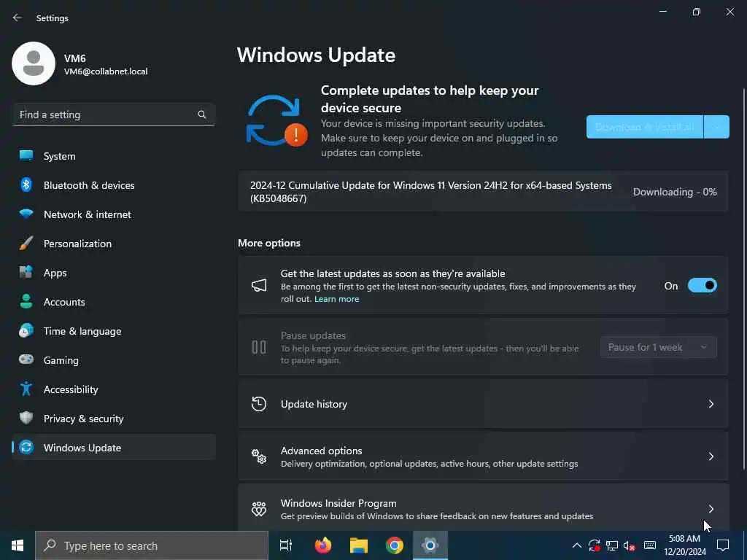Click the KB5048667 cumulative update entry
Screen dimensions: 747x560
click(x=483, y=192)
